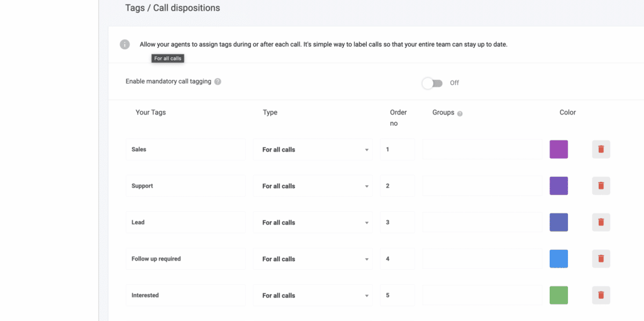Pick the purple color swatch for Sales
The image size is (644, 321).
coord(558,149)
